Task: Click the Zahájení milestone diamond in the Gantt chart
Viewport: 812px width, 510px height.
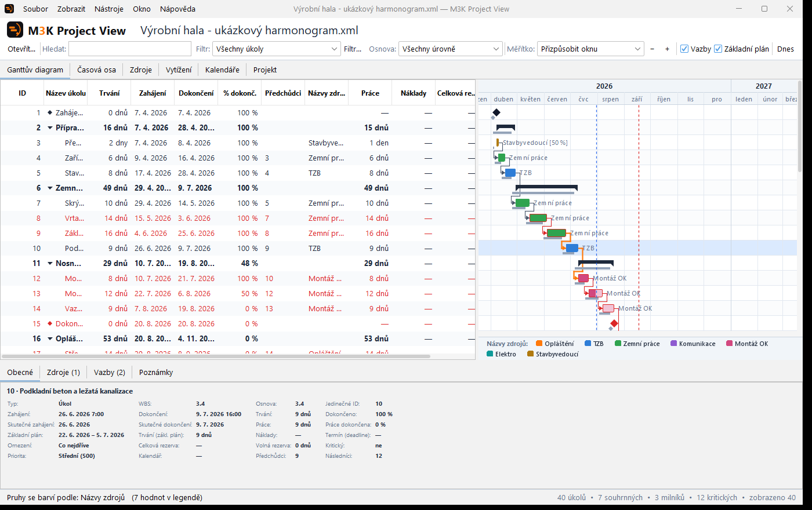Action: pyautogui.click(x=496, y=112)
